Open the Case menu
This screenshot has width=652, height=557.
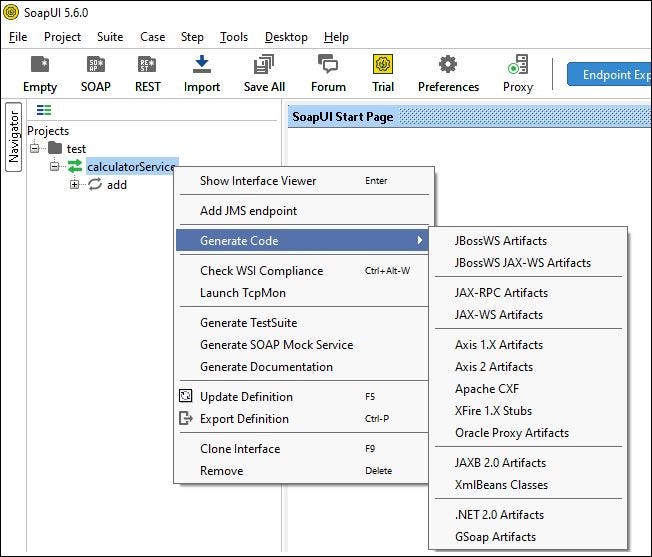point(153,37)
